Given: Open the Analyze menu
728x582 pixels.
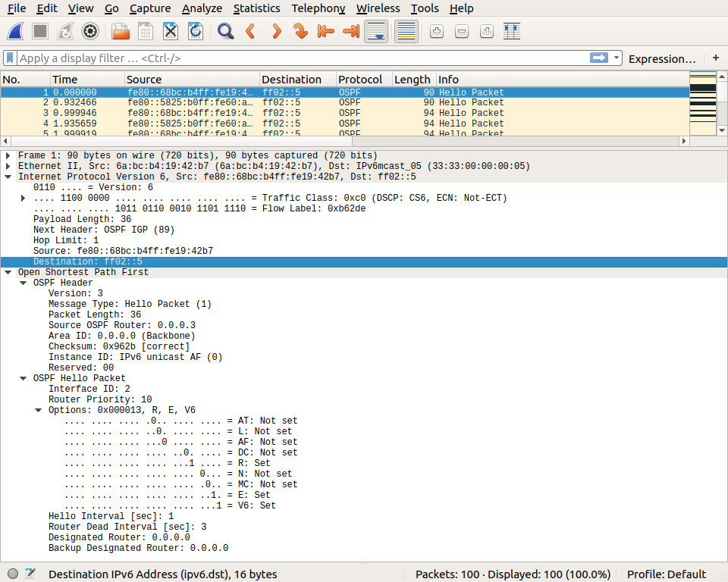Looking at the screenshot, I should [202, 8].
